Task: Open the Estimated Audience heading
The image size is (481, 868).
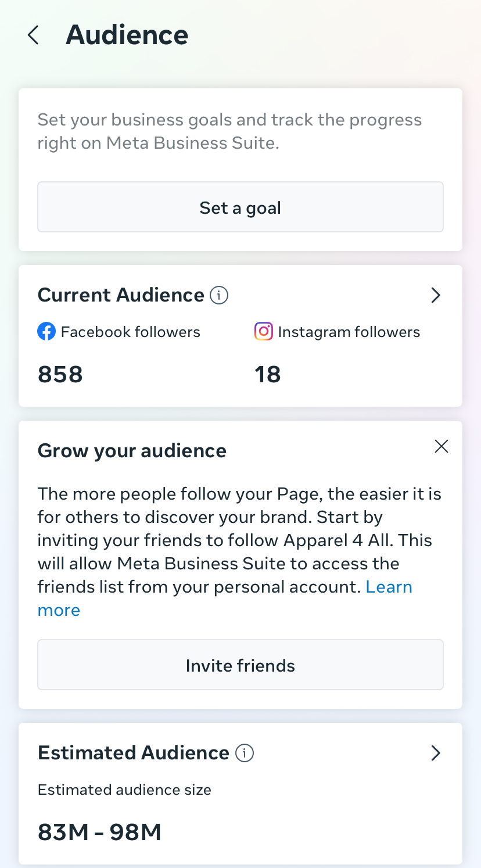Action: point(134,753)
